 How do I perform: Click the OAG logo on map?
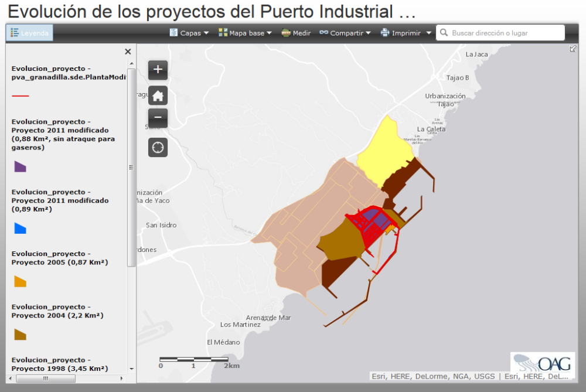click(x=543, y=363)
